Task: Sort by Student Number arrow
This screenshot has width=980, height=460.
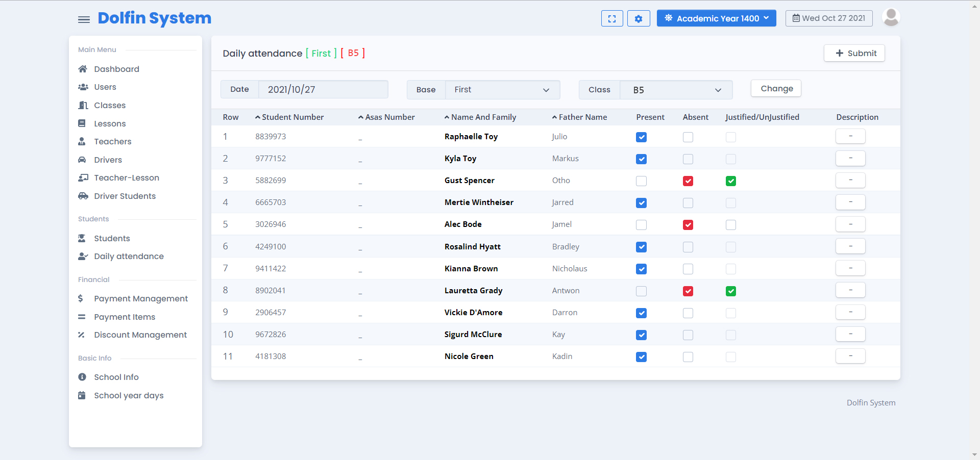Action: tap(258, 117)
